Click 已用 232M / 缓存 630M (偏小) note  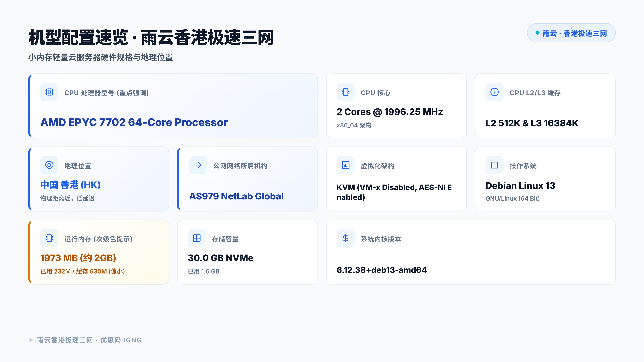click(x=83, y=271)
